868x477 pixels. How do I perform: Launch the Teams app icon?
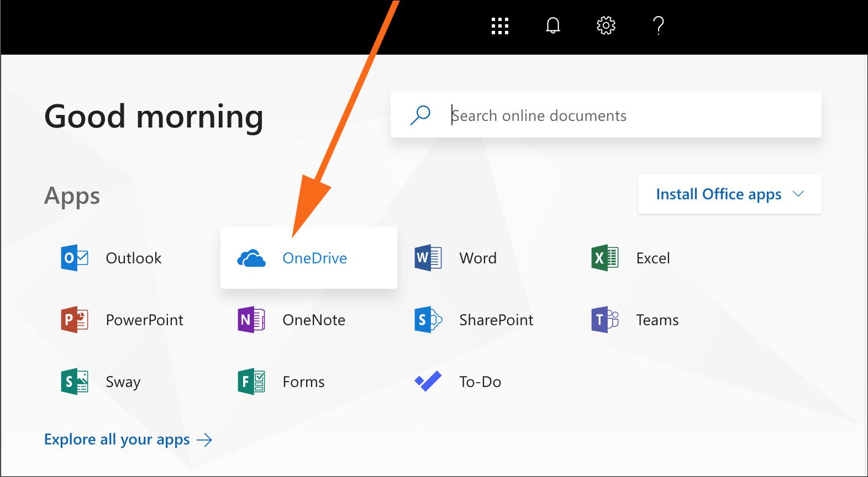tap(605, 320)
